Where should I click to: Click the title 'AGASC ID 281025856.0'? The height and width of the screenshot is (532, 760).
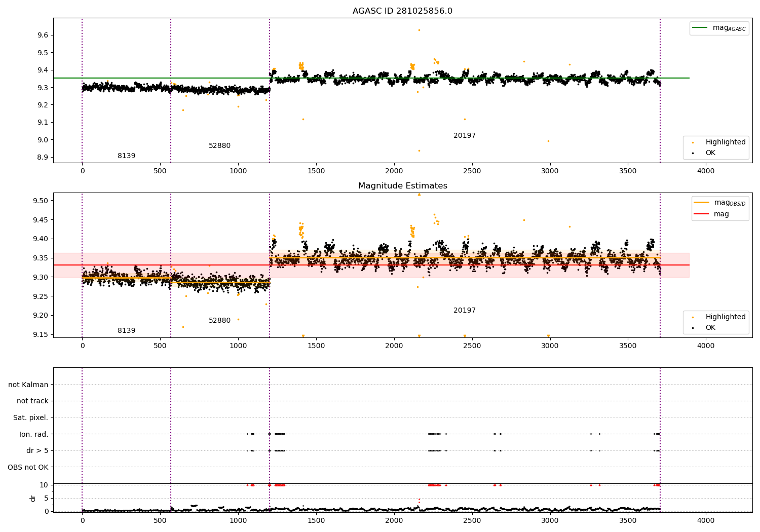[x=402, y=11]
